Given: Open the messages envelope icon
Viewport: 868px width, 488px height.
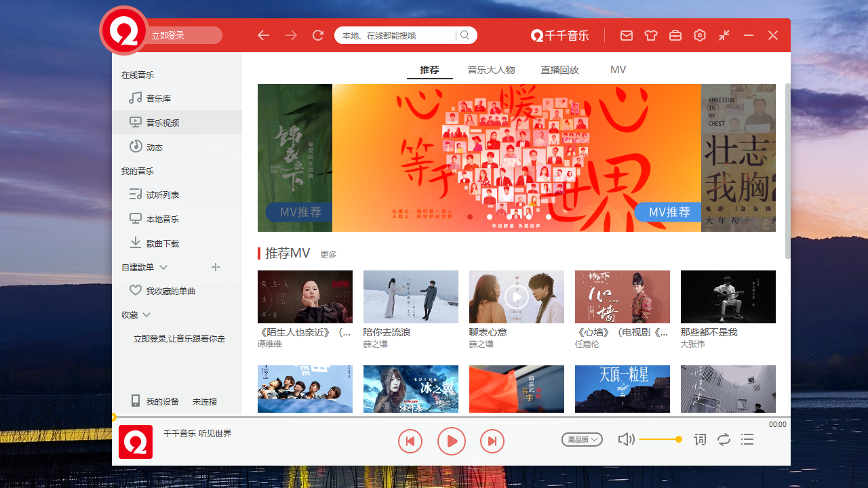Looking at the screenshot, I should 627,35.
